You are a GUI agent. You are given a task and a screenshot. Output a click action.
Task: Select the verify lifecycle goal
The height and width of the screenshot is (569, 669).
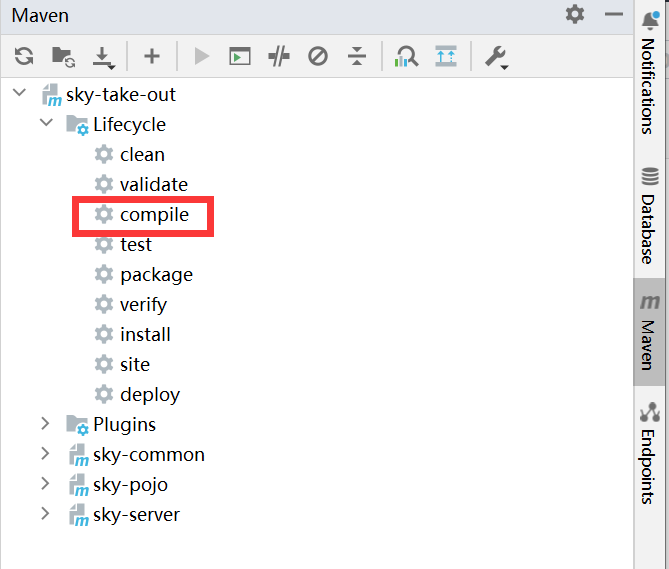pyautogui.click(x=131, y=305)
